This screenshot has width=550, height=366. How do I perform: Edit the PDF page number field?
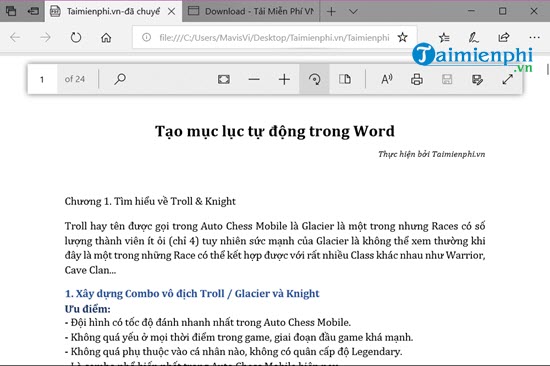pos(42,79)
